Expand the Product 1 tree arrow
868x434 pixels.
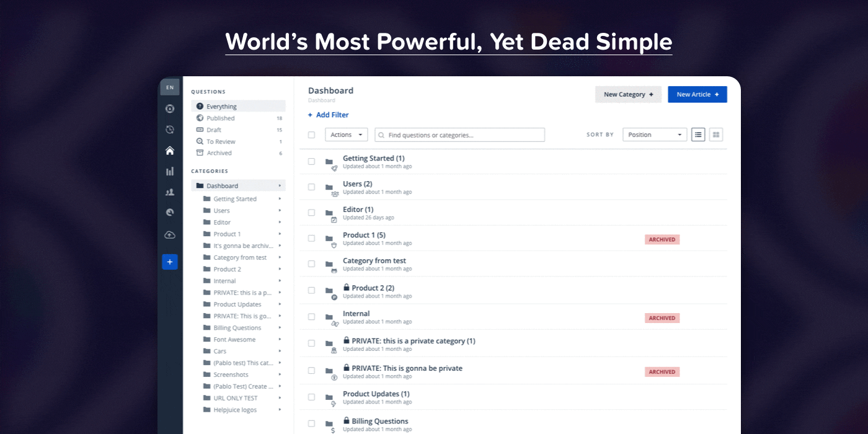coord(280,234)
